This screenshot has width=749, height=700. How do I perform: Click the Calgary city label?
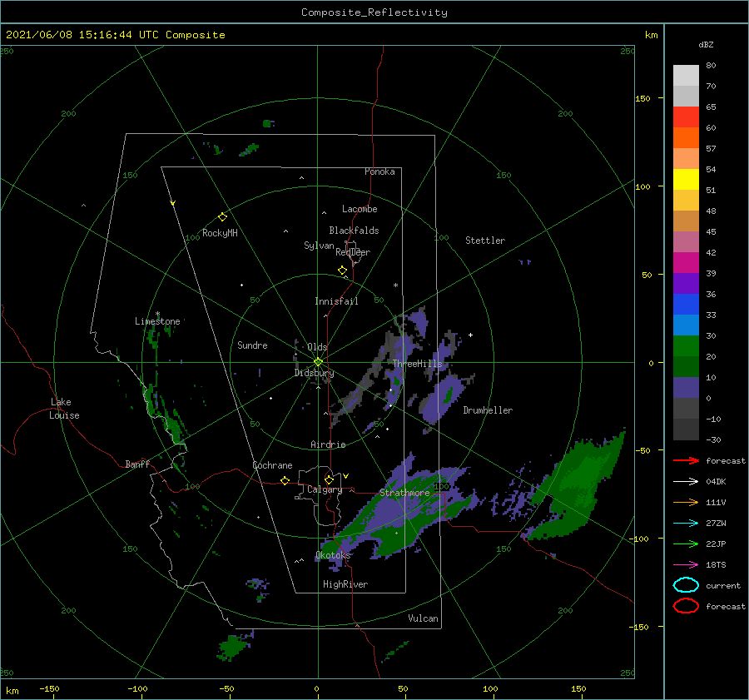click(x=325, y=489)
